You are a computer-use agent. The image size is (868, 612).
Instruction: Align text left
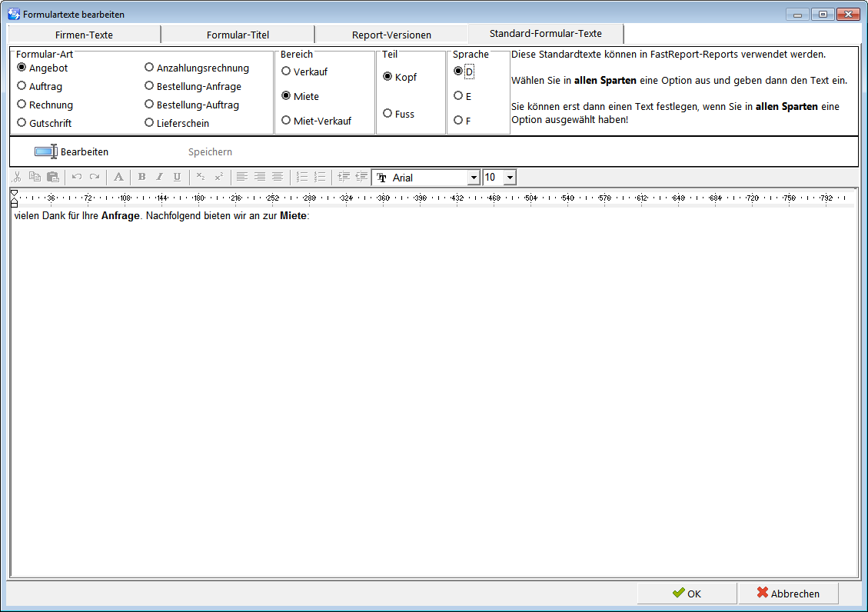(x=242, y=177)
